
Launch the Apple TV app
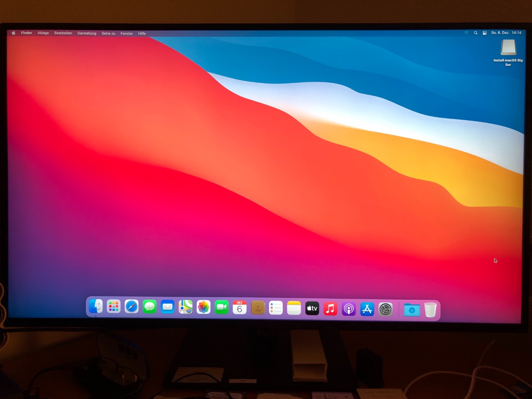click(312, 308)
